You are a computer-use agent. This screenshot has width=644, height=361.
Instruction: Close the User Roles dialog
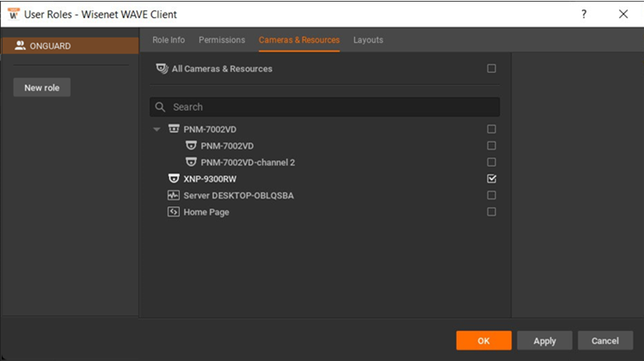pyautogui.click(x=623, y=14)
